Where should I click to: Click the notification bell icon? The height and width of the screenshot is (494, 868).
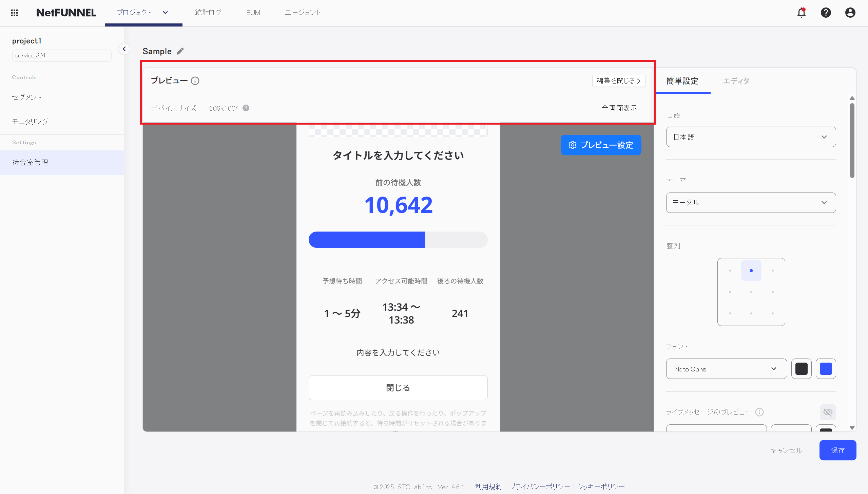click(x=801, y=13)
